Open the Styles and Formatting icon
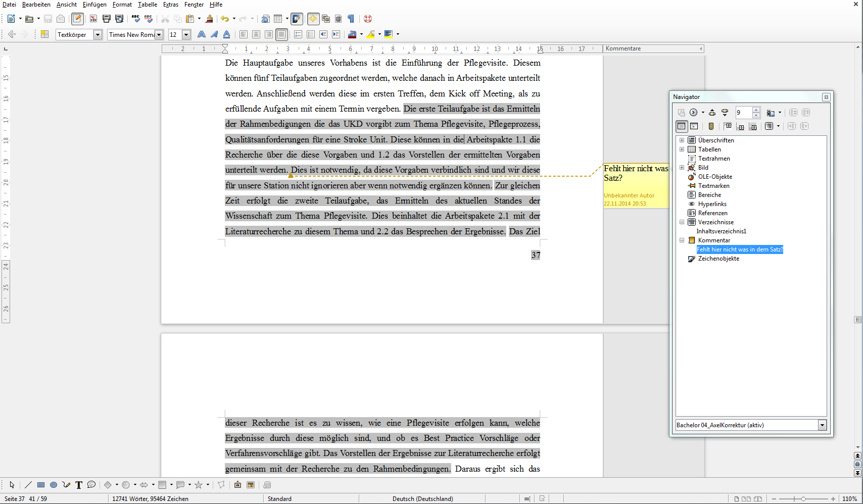The height and width of the screenshot is (504, 863). point(44,34)
